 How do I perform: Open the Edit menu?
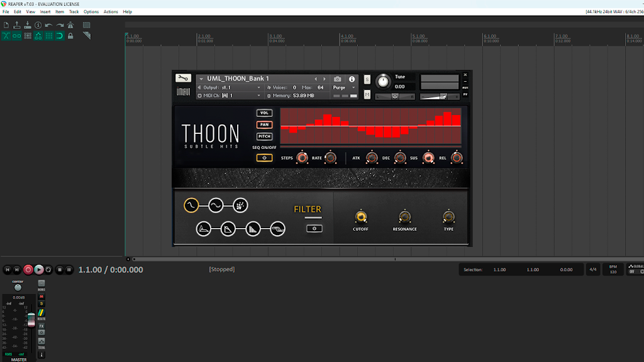coord(17,12)
